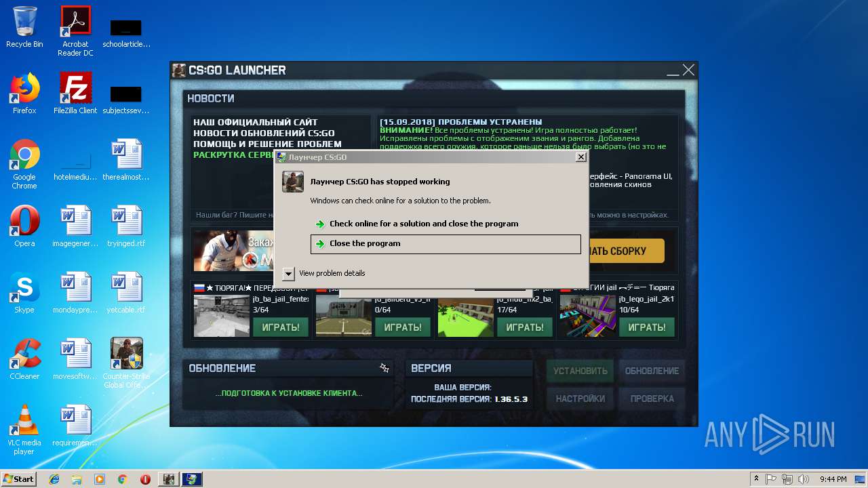Open Action Center flag tray icon
This screenshot has height=488, width=868.
(x=771, y=479)
